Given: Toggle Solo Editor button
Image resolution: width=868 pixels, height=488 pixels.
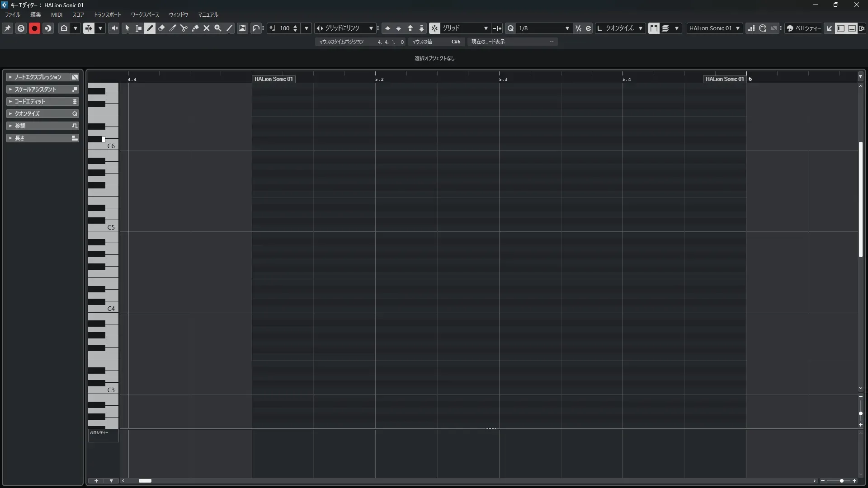Looking at the screenshot, I should 21,28.
